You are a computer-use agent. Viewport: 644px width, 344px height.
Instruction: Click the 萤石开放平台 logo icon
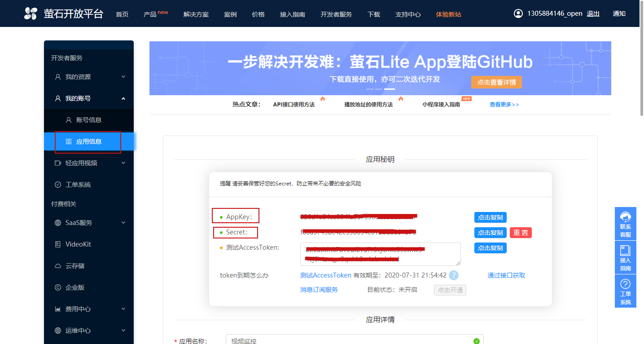click(31, 13)
